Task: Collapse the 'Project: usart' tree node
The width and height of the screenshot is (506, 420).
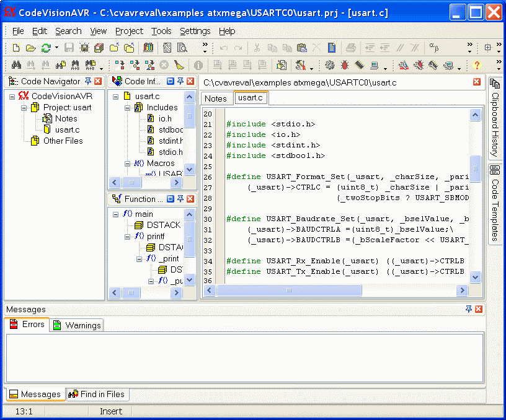Action: 24,107
